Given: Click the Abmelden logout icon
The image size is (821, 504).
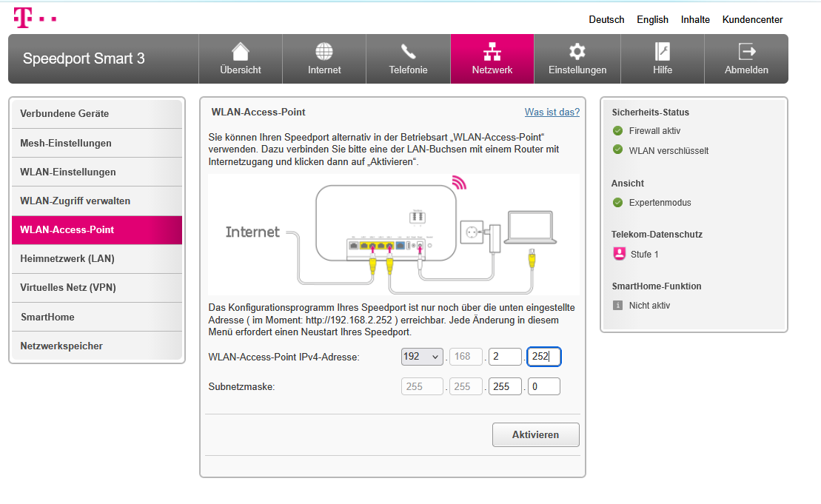Looking at the screenshot, I should click(747, 51).
